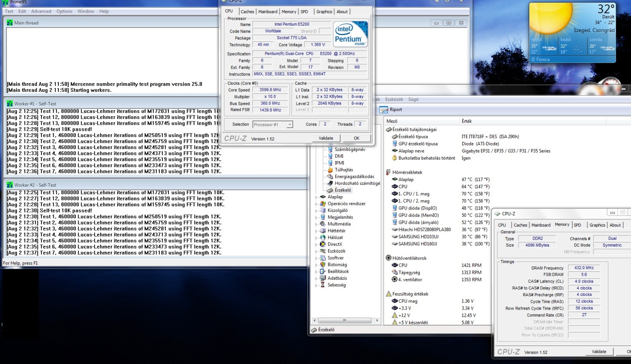Expand the Háttértár tree node

tap(316, 231)
